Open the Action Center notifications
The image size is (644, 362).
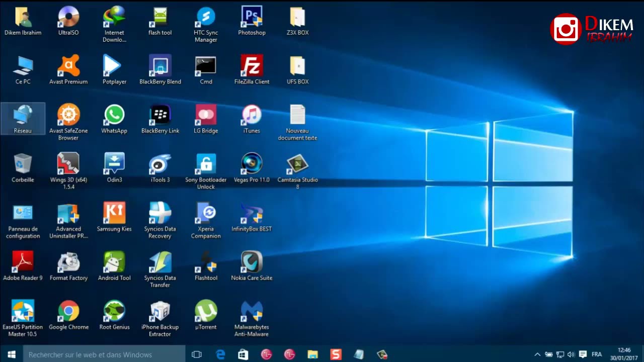(x=583, y=354)
